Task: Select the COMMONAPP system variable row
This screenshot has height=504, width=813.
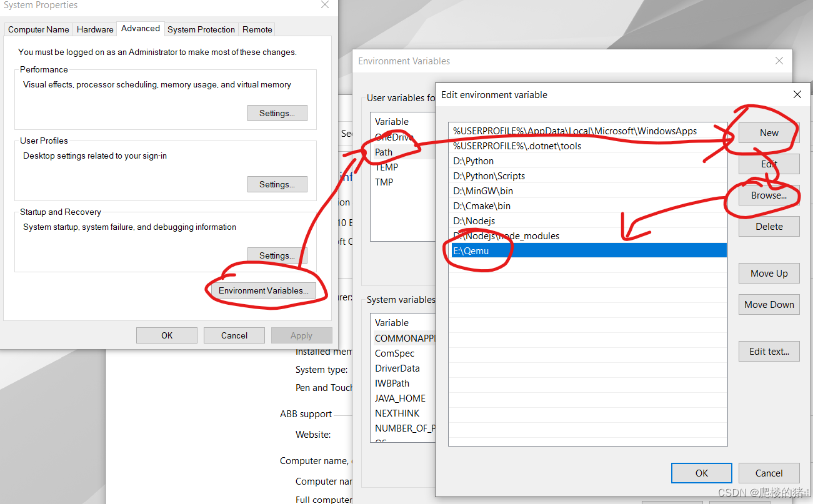Action: 404,338
